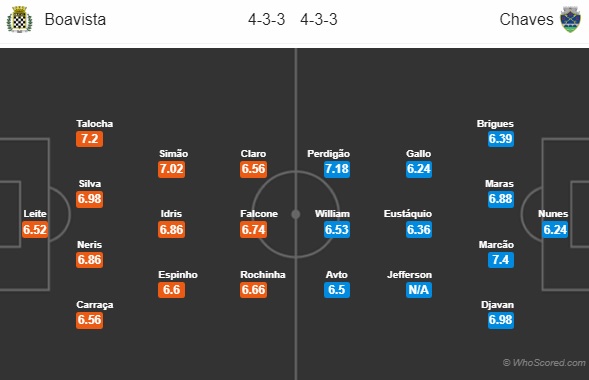Click player name Carraça
This screenshot has height=380, width=589.
95,305
